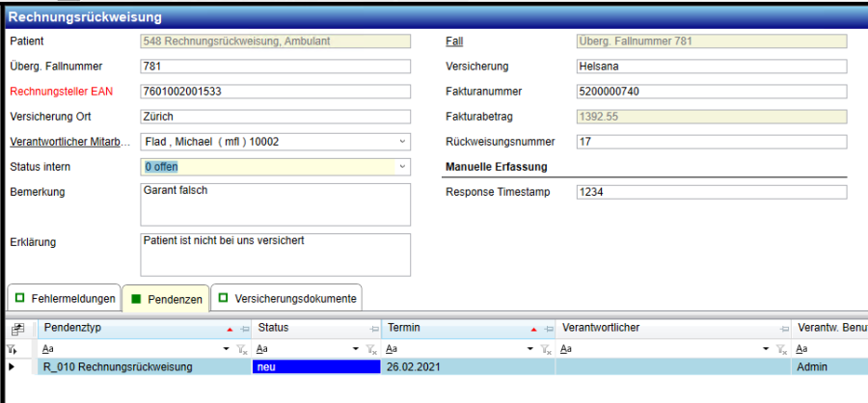Viewport: 868px width, 403px height.
Task: Open Pendenztyp filter value dropdown
Action: coord(226,349)
